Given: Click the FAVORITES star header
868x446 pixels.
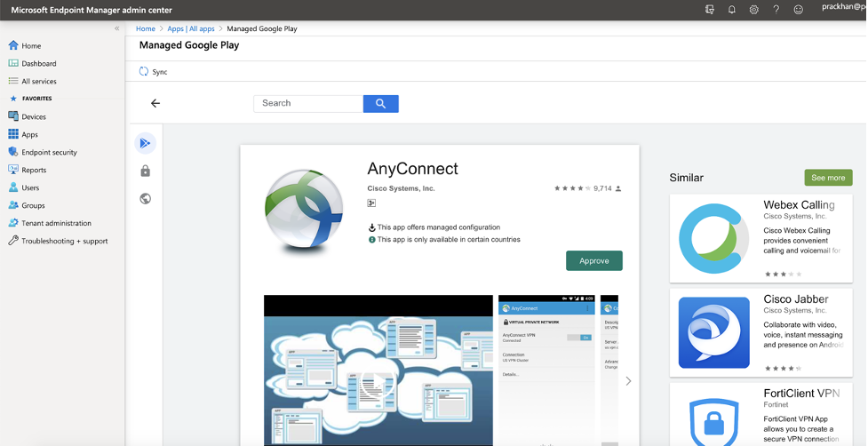Looking at the screenshot, I should tap(31, 99).
